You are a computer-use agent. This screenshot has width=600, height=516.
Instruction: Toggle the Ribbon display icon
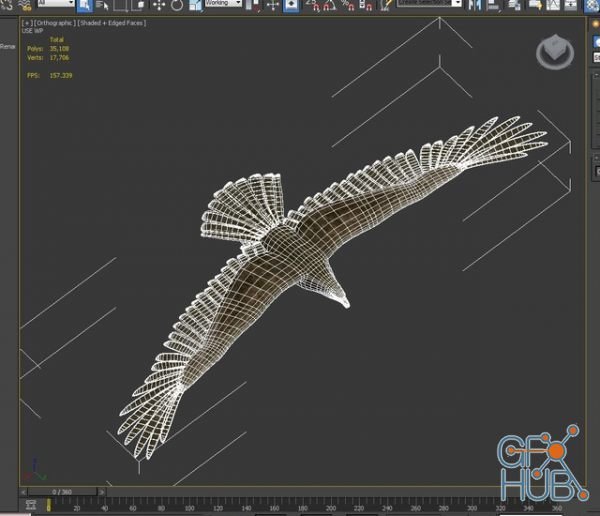[535, 5]
